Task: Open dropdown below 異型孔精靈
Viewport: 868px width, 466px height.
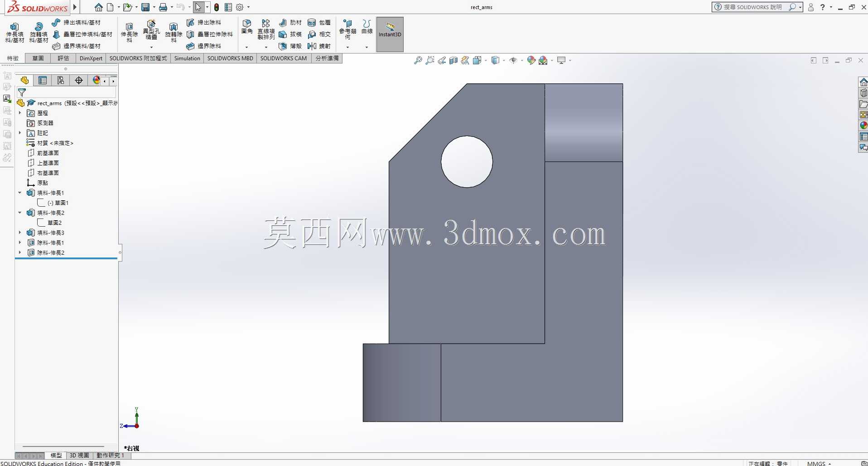Action: point(151,47)
